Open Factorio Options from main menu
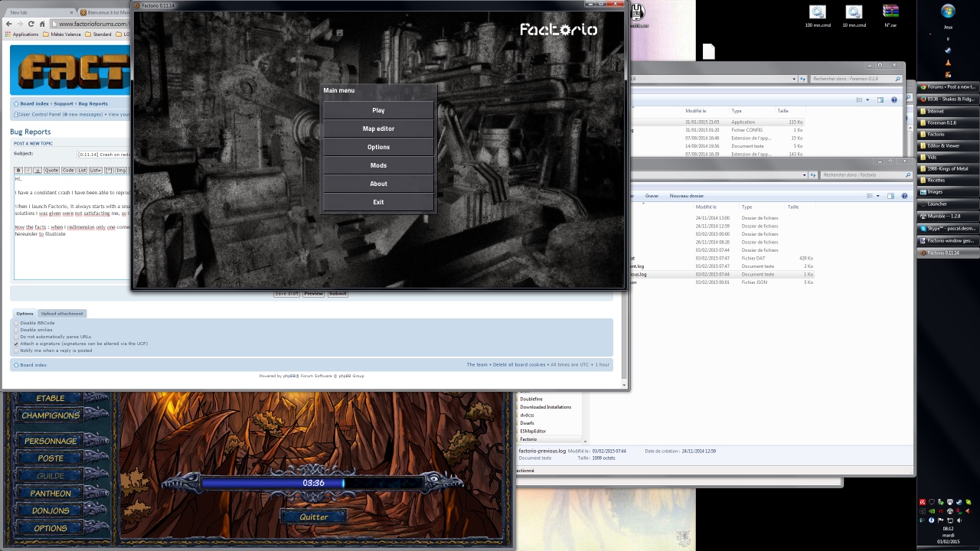The height and width of the screenshot is (551, 980). pos(378,147)
